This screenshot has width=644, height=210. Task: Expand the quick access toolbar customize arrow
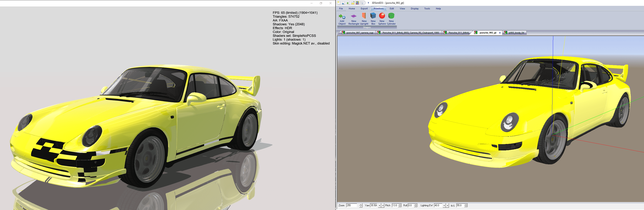coord(368,3)
